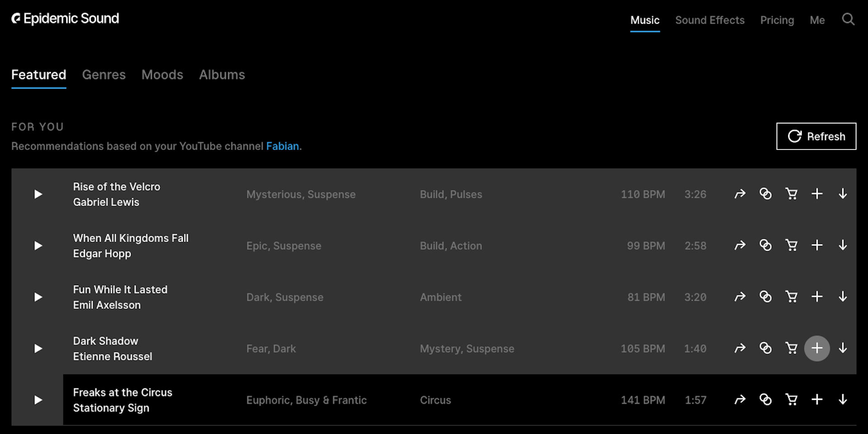The image size is (868, 434).
Task: Add When All Kingdoms Fall to a playlist
Action: 817,245
